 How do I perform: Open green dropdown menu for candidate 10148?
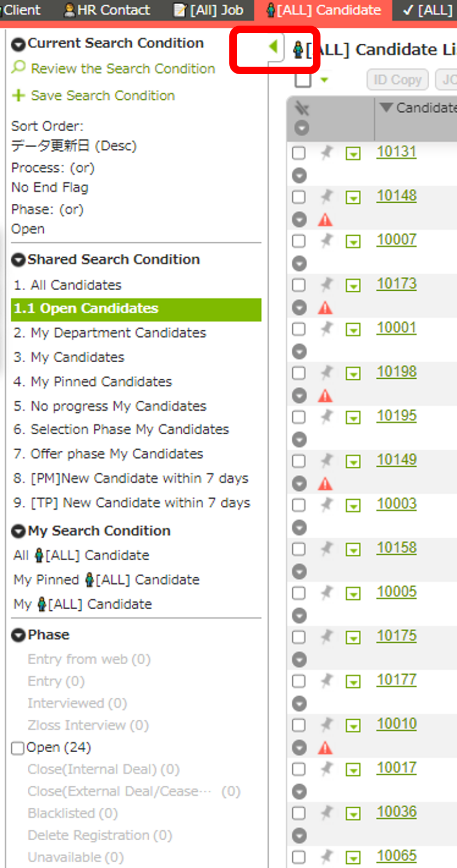(x=353, y=198)
